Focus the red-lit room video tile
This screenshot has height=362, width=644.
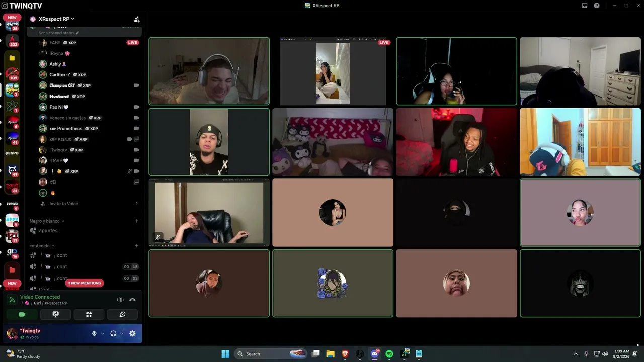coord(456,142)
